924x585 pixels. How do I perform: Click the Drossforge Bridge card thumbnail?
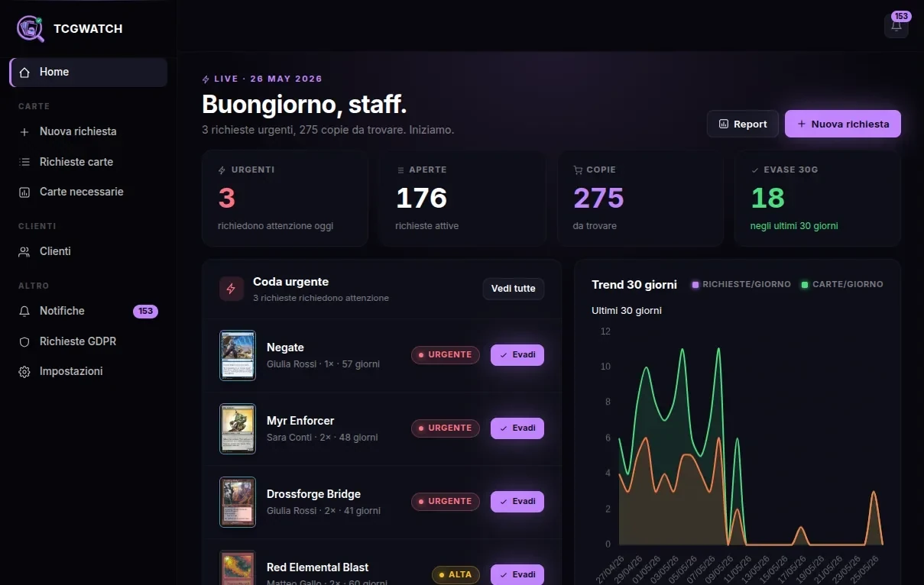[238, 502]
